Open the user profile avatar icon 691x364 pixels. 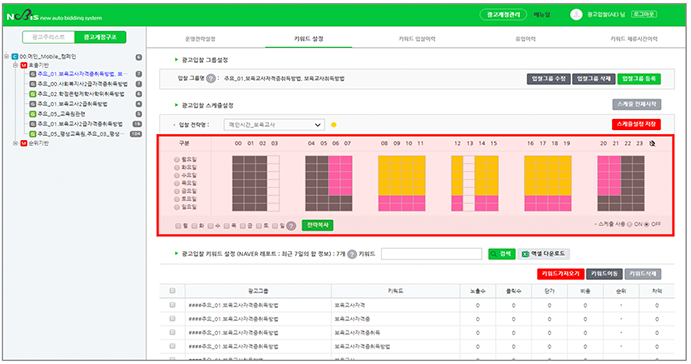coord(576,15)
